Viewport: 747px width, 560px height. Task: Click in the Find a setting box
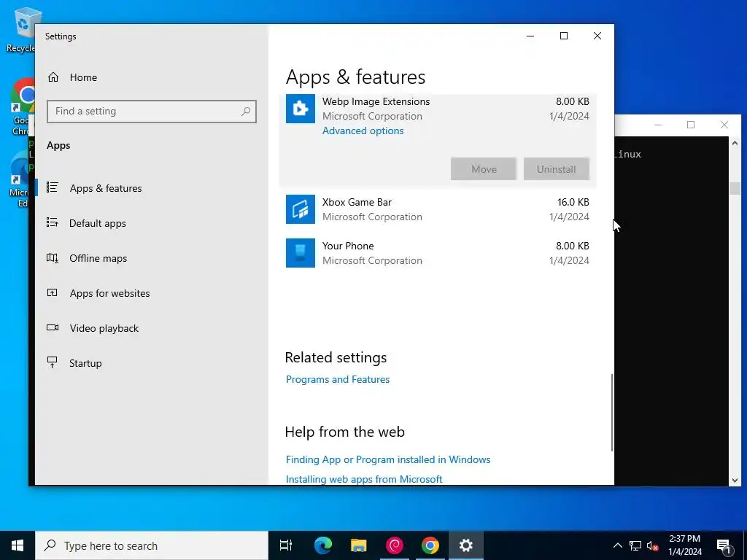(x=152, y=112)
